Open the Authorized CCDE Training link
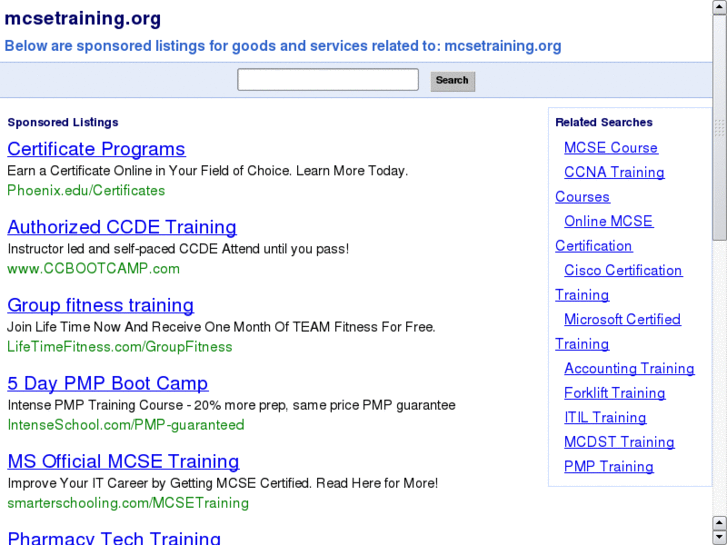This screenshot has width=727, height=545. pos(122,227)
